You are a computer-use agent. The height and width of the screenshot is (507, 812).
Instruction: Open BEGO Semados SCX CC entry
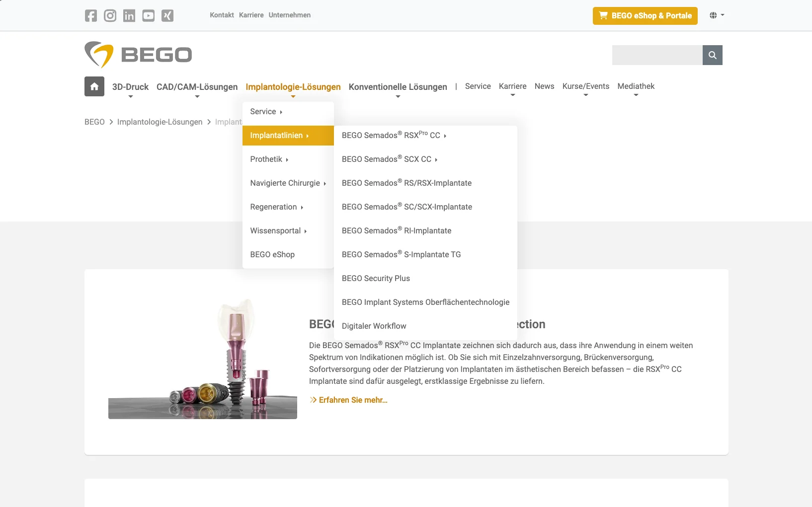[426, 159]
